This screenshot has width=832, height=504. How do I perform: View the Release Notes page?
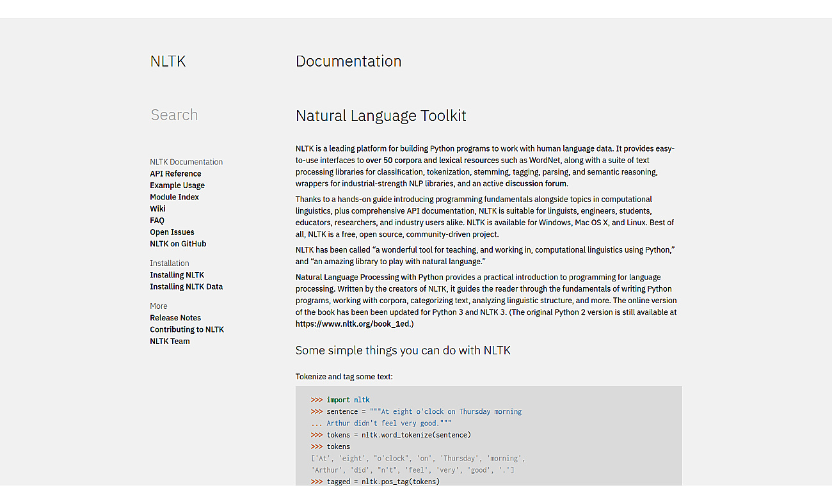click(175, 318)
